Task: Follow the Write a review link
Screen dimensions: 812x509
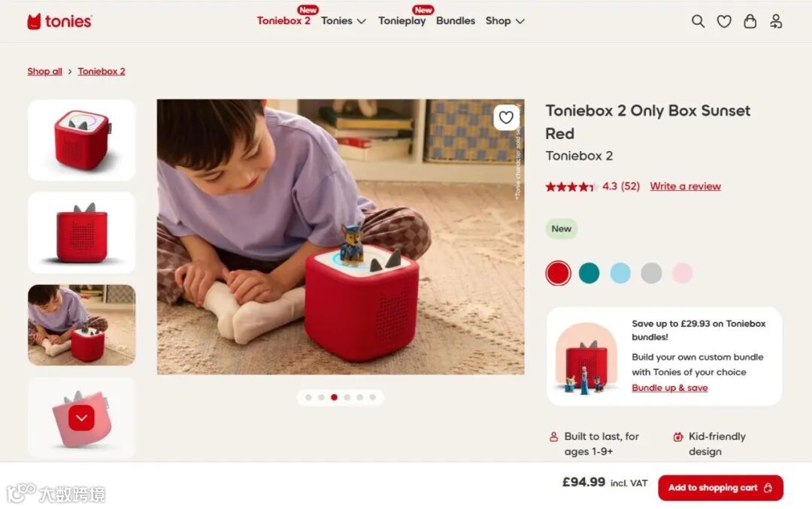Action: (685, 186)
